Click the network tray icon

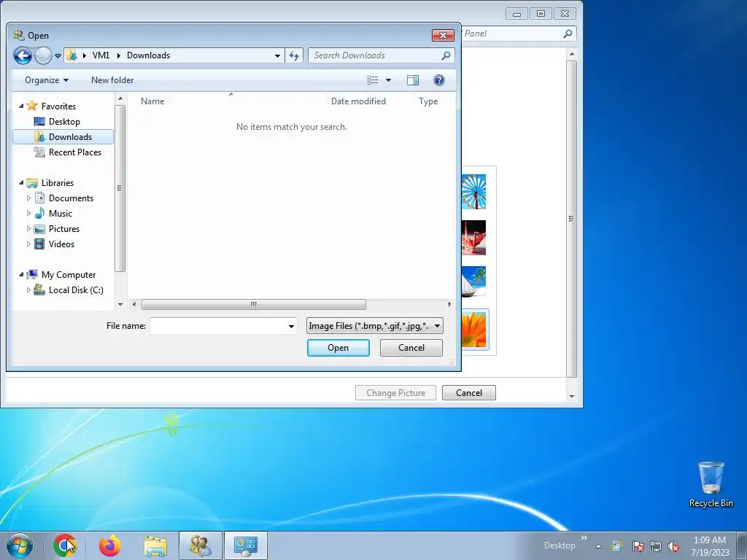656,546
